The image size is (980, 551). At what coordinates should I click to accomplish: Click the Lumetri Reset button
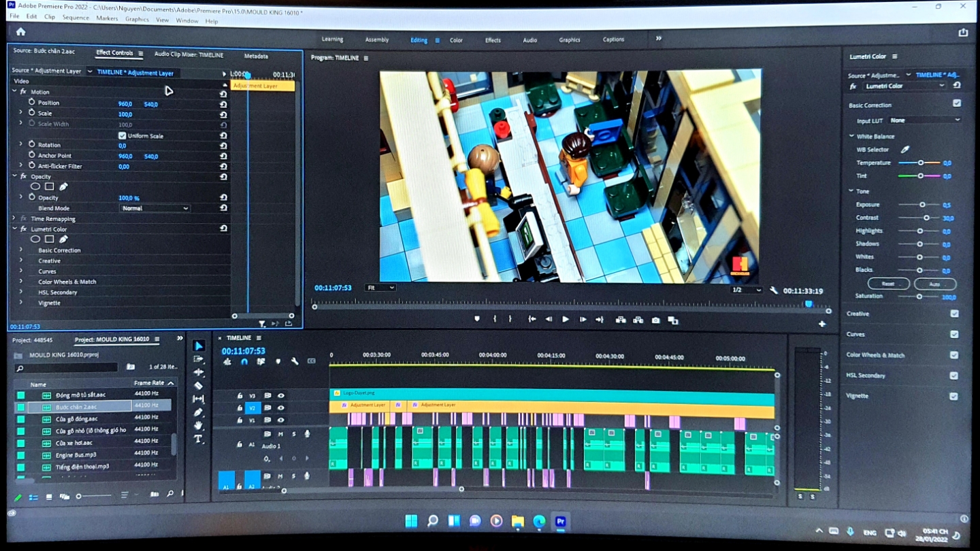click(888, 284)
